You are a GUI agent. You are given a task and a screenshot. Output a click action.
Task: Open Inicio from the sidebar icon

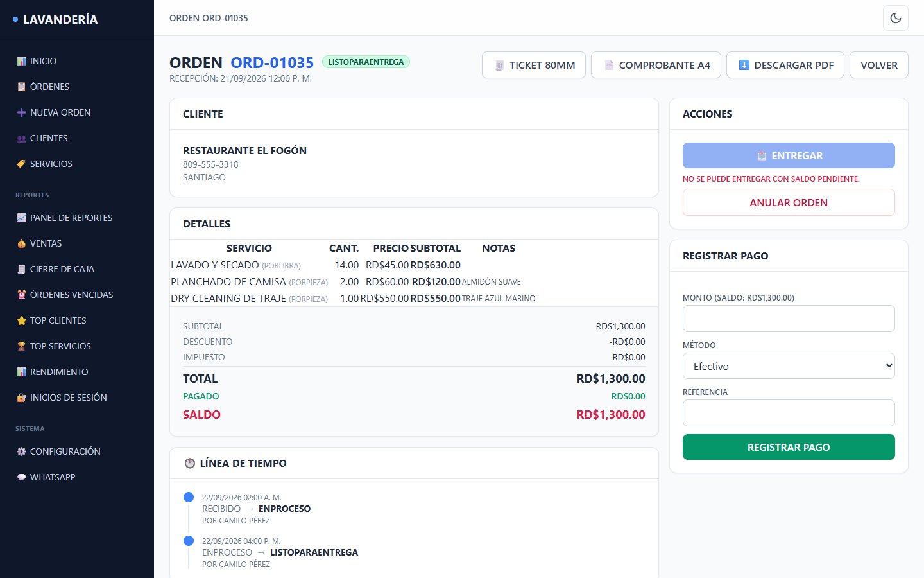click(x=22, y=61)
